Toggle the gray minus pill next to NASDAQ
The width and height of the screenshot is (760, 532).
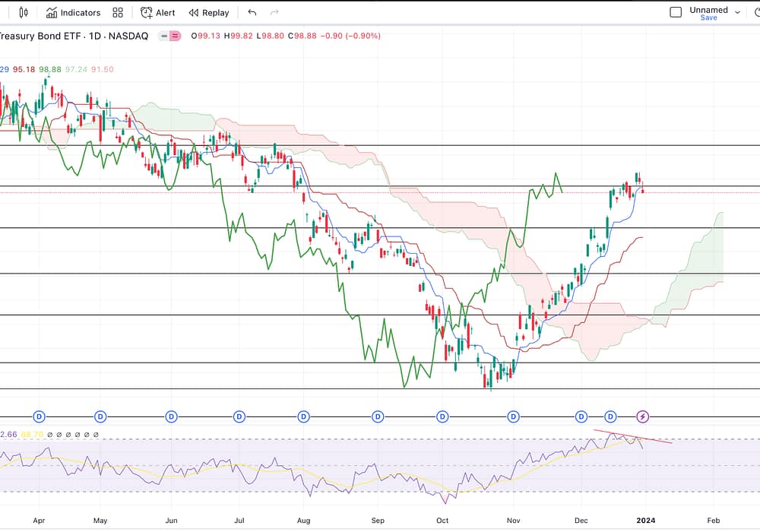point(163,36)
